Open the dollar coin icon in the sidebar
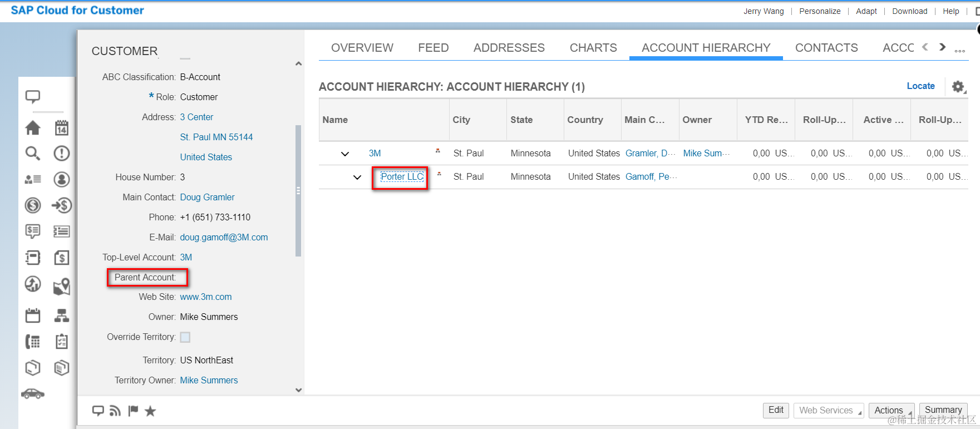 pos(33,205)
